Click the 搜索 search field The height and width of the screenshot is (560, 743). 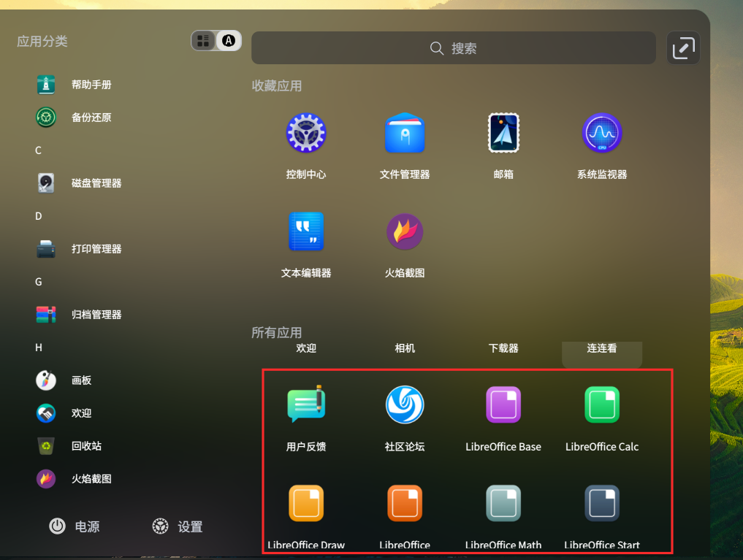click(453, 47)
